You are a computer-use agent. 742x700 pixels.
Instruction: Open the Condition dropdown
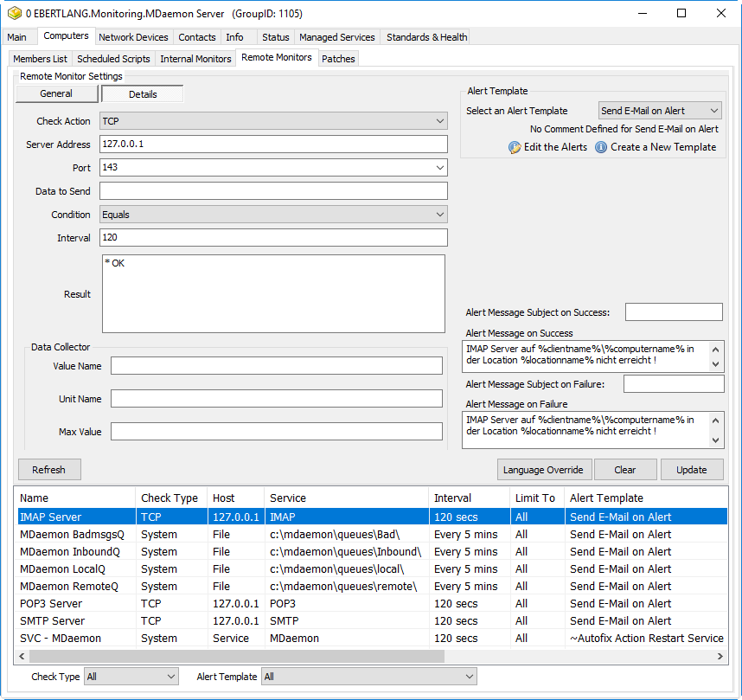point(273,215)
